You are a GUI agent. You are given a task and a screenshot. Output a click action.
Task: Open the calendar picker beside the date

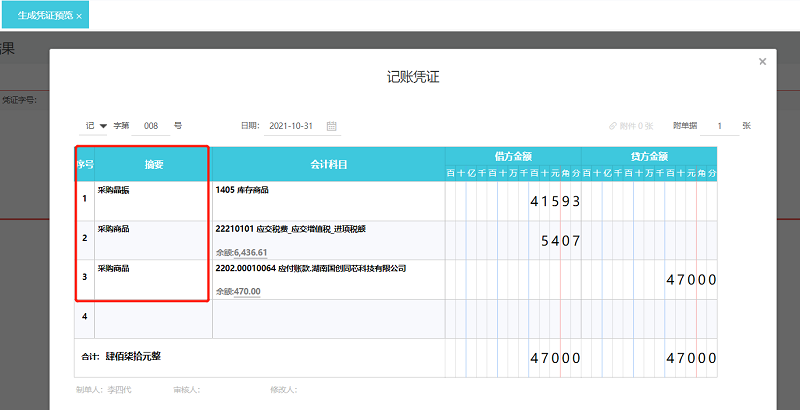point(332,127)
